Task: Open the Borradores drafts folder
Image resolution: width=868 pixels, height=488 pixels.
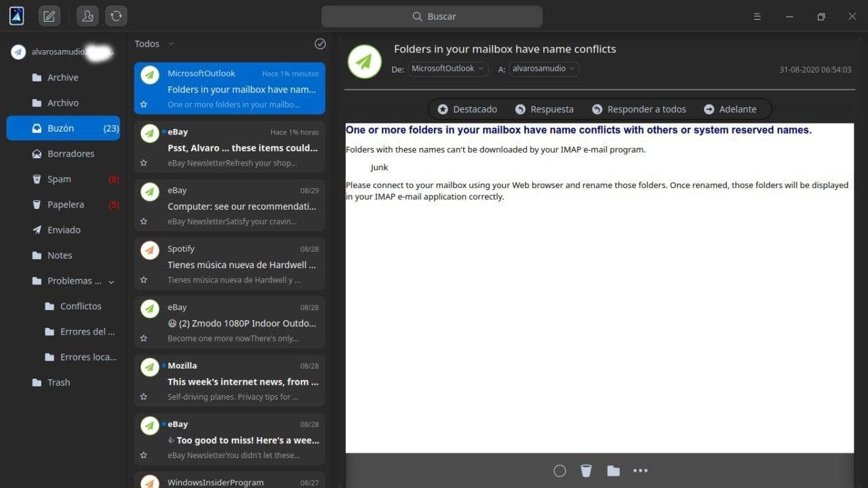Action: 63,154
